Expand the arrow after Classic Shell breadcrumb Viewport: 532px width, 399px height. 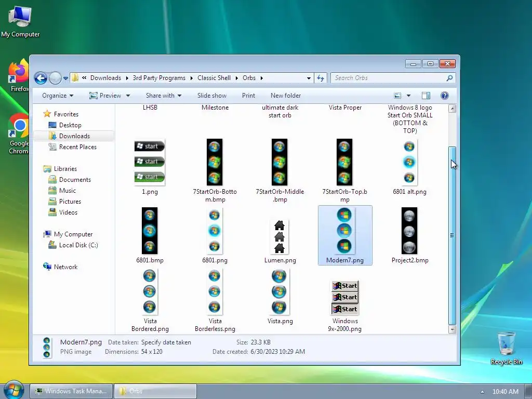click(237, 78)
